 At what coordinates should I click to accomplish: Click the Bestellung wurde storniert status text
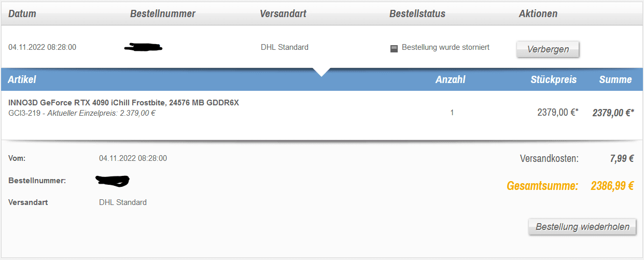coord(445,47)
